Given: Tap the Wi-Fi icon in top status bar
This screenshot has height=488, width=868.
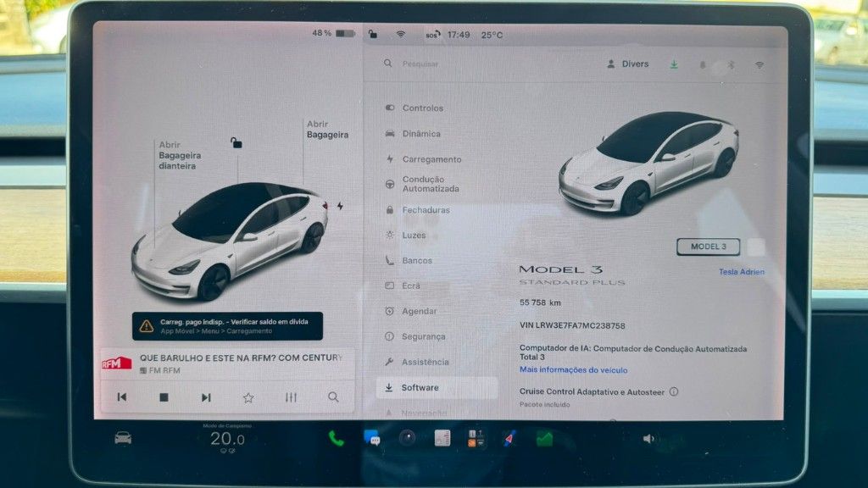Looking at the screenshot, I should (401, 34).
